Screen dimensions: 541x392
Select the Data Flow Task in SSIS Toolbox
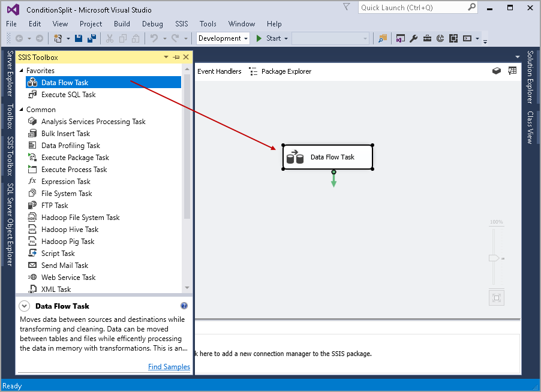[x=65, y=82]
